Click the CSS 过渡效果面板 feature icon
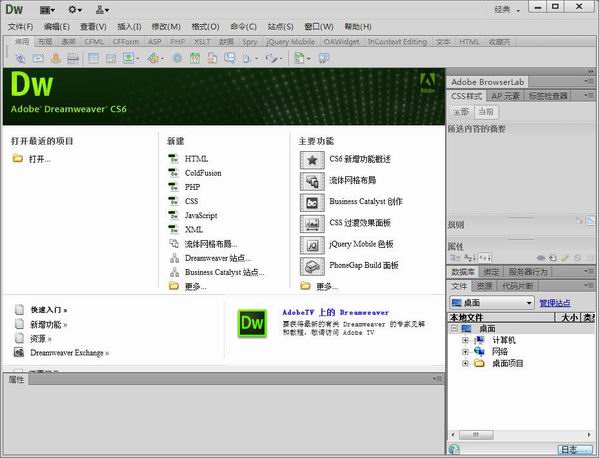599x458 pixels. [312, 223]
